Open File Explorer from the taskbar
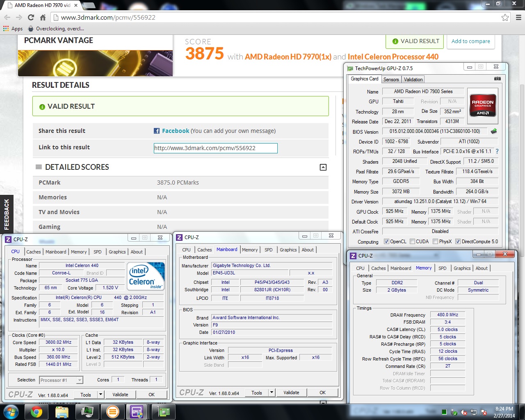 pyautogui.click(x=62, y=412)
